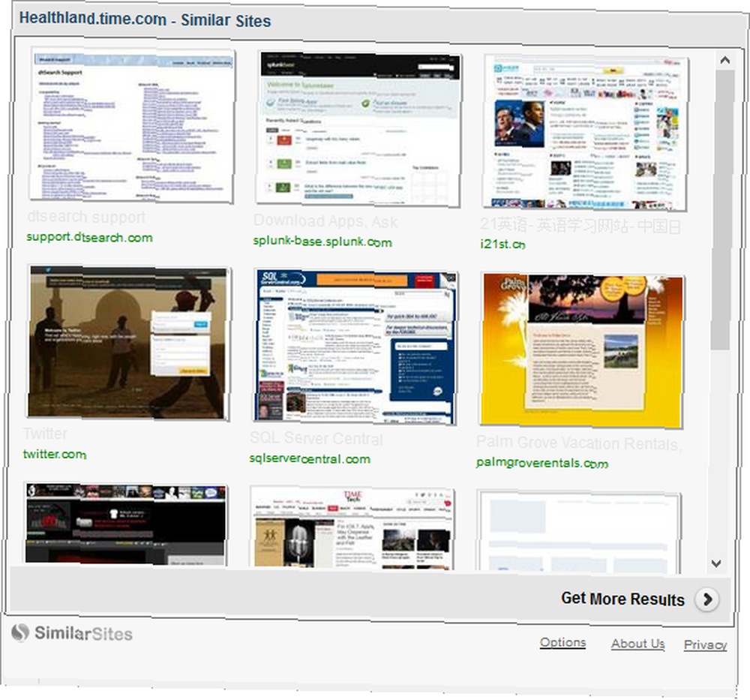Click the '21英语' site title text
The width and height of the screenshot is (750, 700).
580,225
